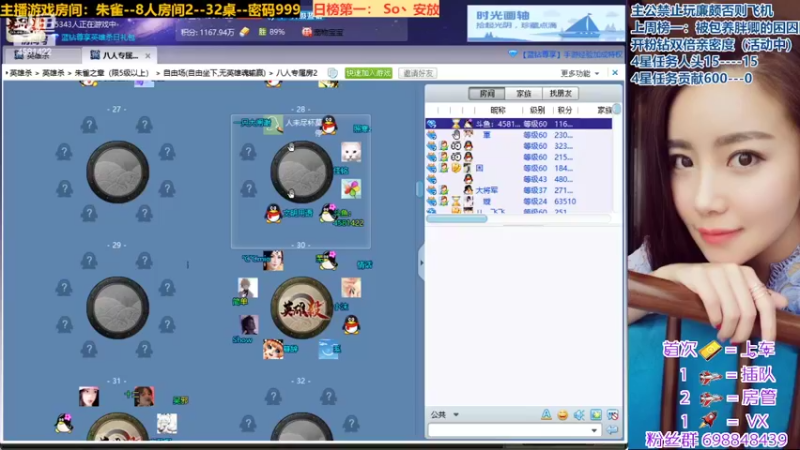Click the center of table 27
The height and width of the screenshot is (450, 800).
(117, 172)
